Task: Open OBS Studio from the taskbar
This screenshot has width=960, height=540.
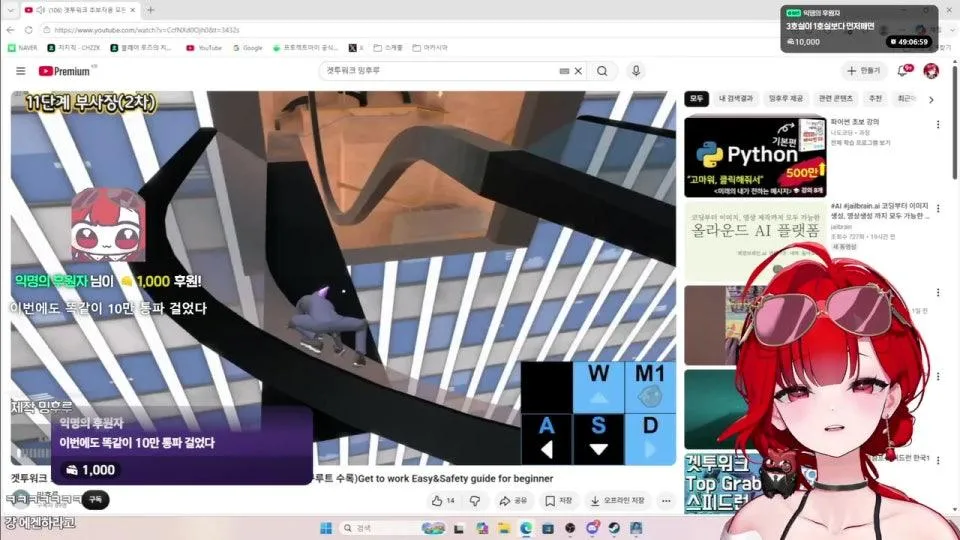Action: pyautogui.click(x=570, y=528)
